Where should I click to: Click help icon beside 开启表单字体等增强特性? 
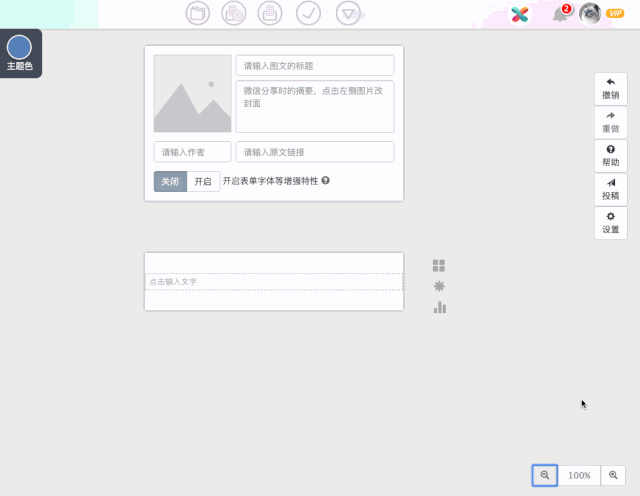click(325, 180)
